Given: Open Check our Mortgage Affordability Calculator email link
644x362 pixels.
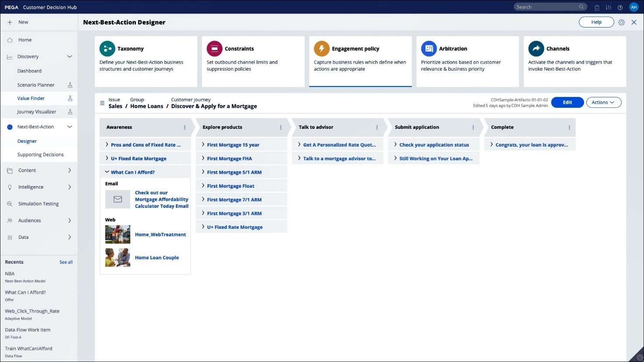Looking at the screenshot, I should pyautogui.click(x=162, y=200).
